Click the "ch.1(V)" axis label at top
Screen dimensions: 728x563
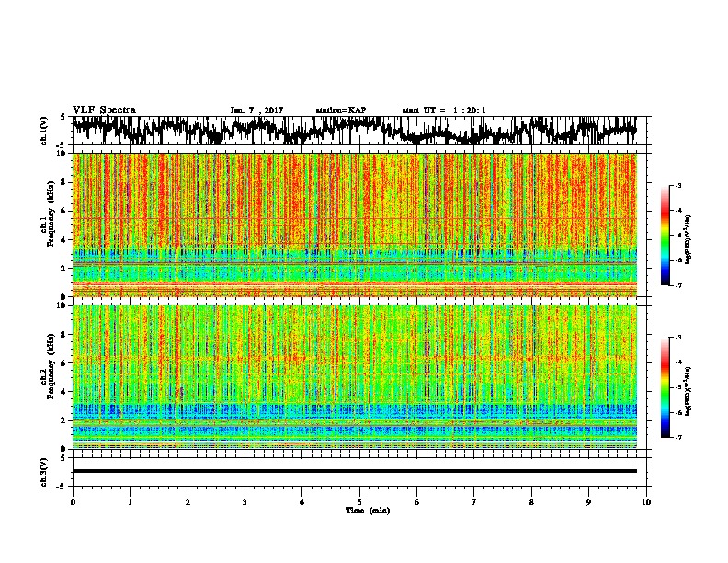click(43, 131)
